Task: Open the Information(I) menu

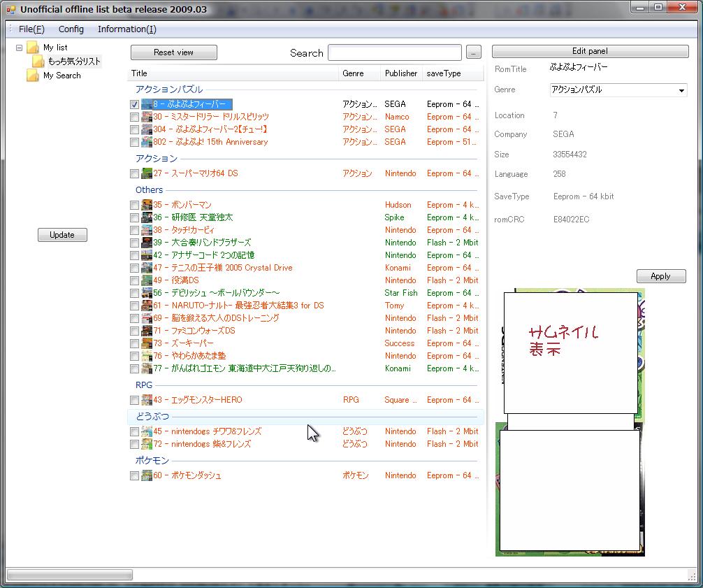Action: 126,29
